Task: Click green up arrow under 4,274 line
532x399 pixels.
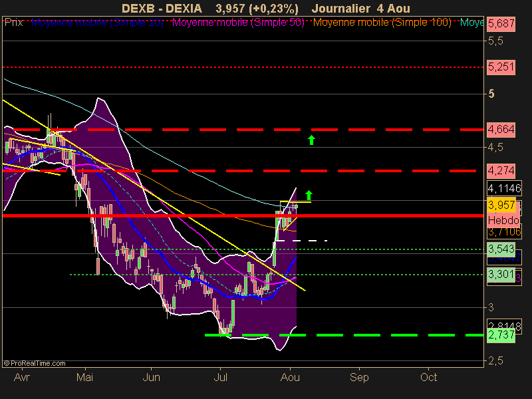Action: click(309, 196)
